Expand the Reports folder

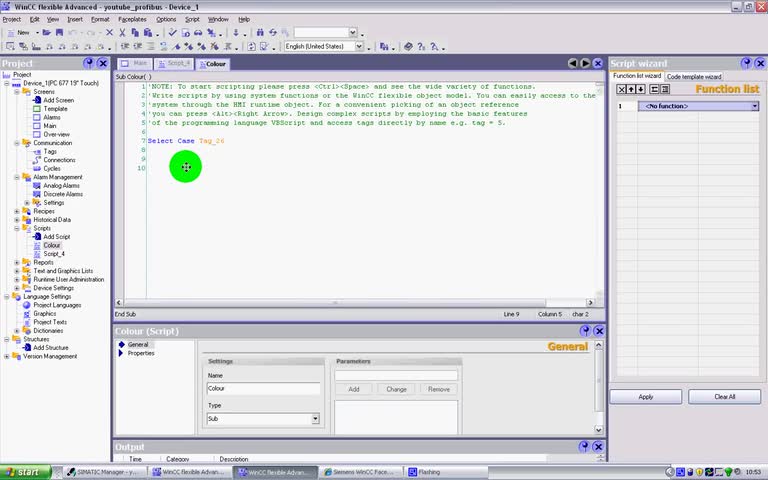[x=17, y=263]
